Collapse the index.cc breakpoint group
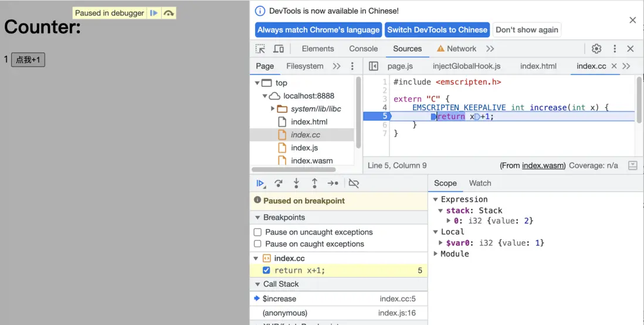Image resolution: width=644 pixels, height=325 pixels. (256, 259)
